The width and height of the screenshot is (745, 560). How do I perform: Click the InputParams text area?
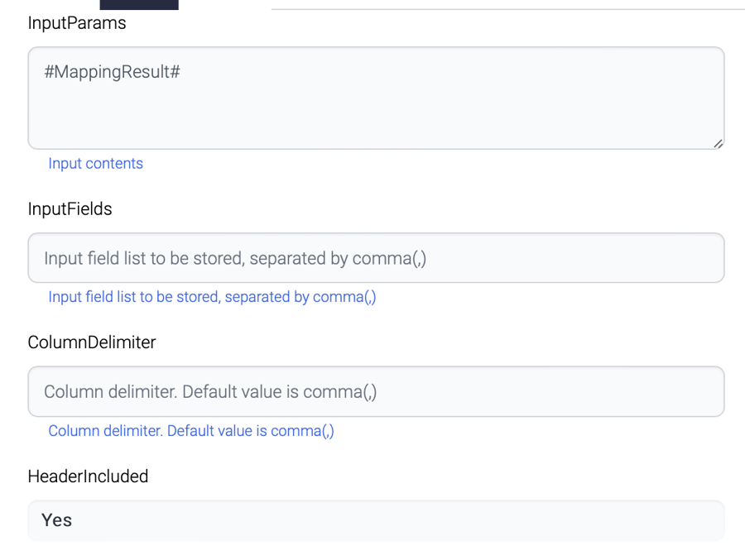pos(376,98)
